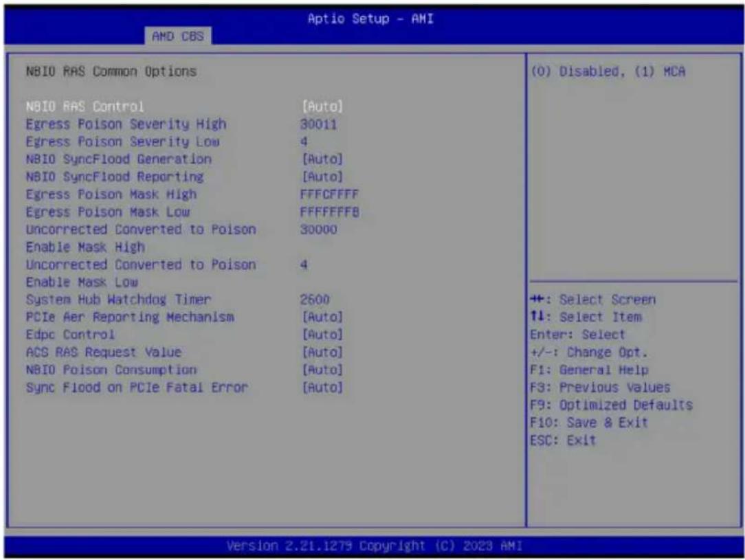This screenshot has width=745, height=560.
Task: Open Sync Flood on PCIe Fatal Error value
Action: tap(322, 388)
